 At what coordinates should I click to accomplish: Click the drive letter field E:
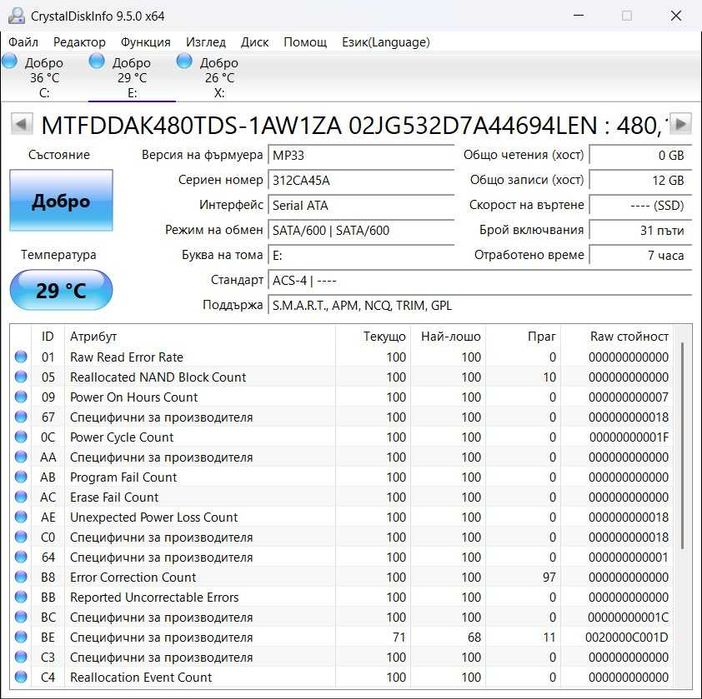pyautogui.click(x=361, y=256)
